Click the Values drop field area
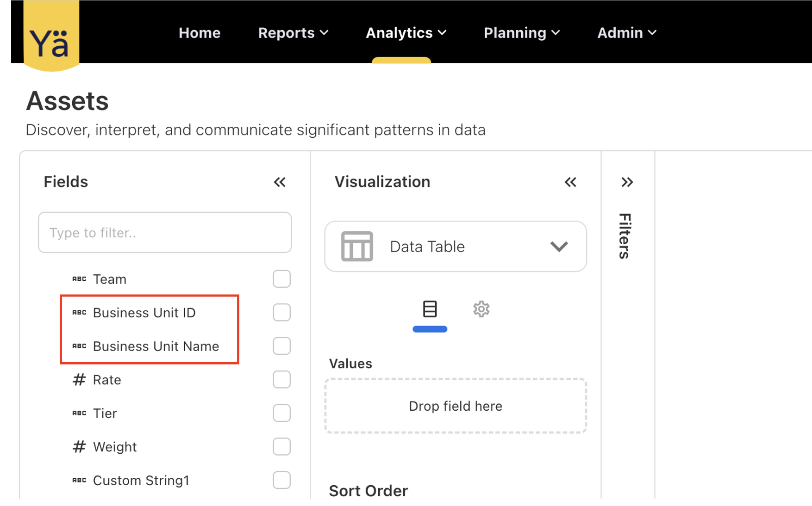Screen dimensions: 812x506 [456, 406]
